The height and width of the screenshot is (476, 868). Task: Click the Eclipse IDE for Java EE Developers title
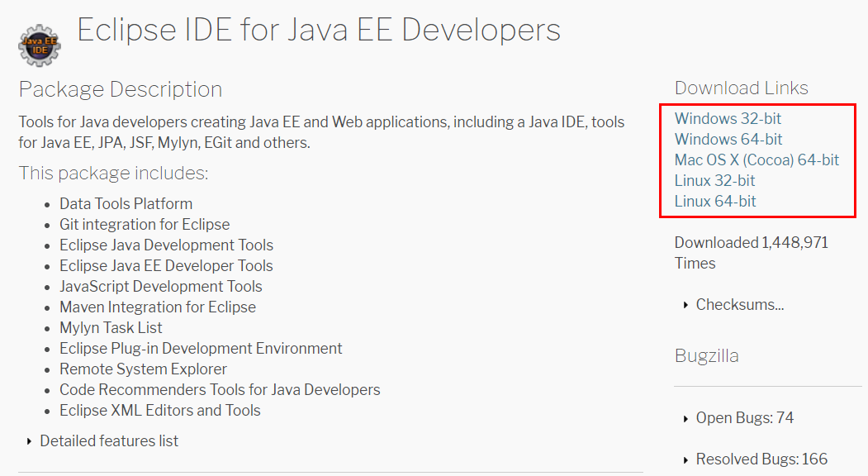click(318, 30)
